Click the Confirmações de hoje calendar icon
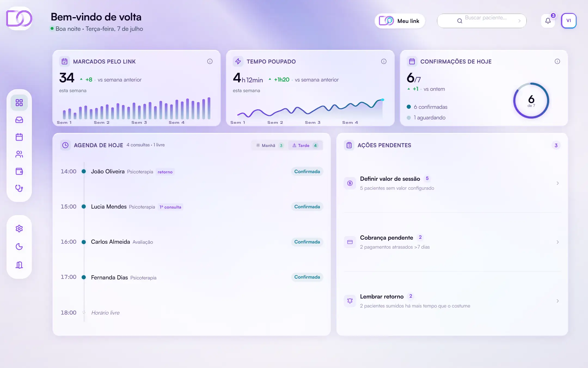The width and height of the screenshot is (588, 368). [412, 61]
